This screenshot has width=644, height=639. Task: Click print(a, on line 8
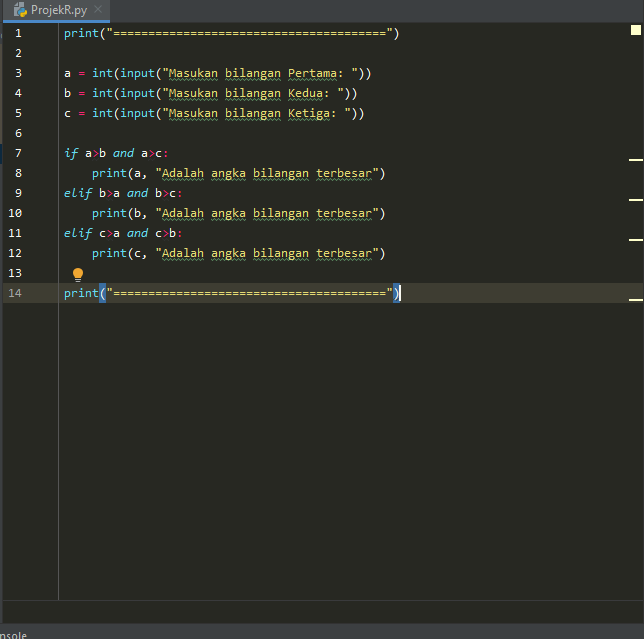click(x=119, y=173)
